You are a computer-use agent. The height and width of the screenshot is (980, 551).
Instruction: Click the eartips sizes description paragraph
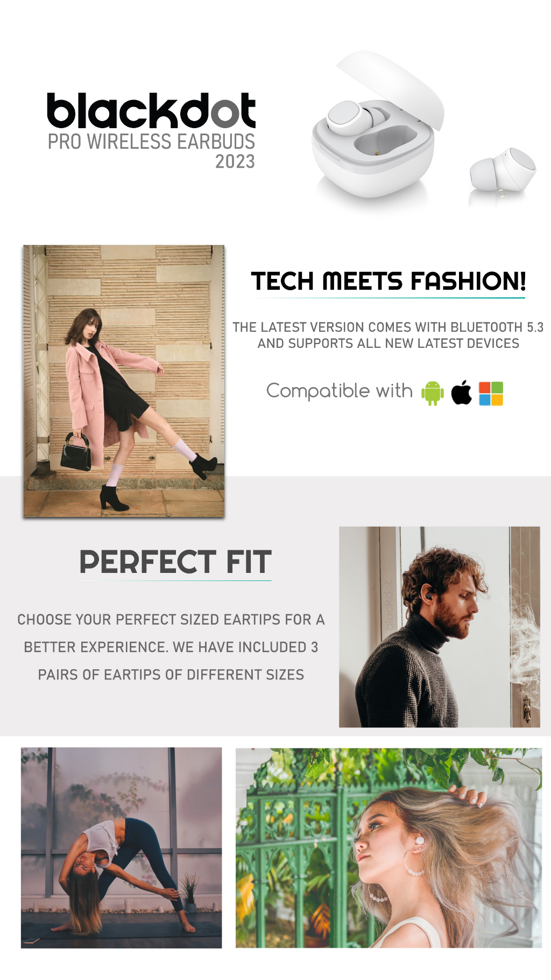click(171, 647)
